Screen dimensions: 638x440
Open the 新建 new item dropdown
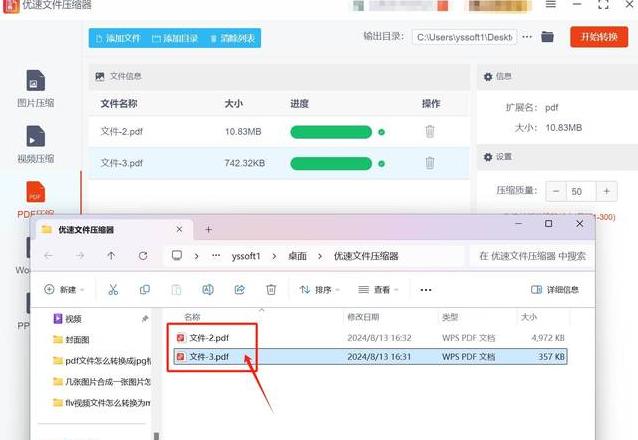tap(64, 290)
